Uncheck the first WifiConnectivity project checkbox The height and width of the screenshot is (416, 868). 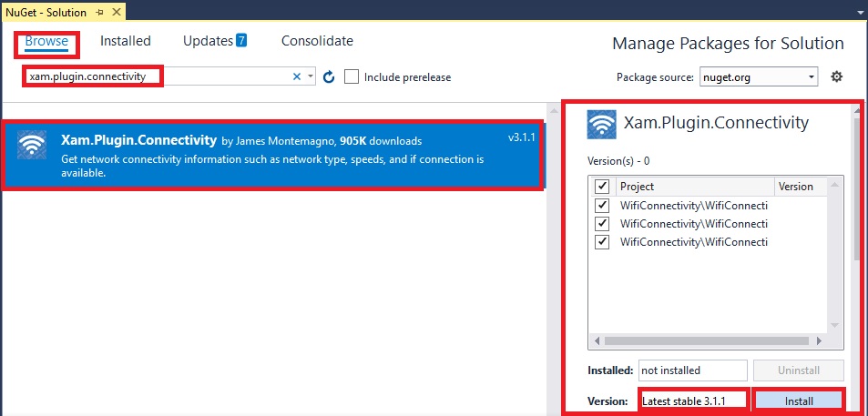tap(602, 205)
